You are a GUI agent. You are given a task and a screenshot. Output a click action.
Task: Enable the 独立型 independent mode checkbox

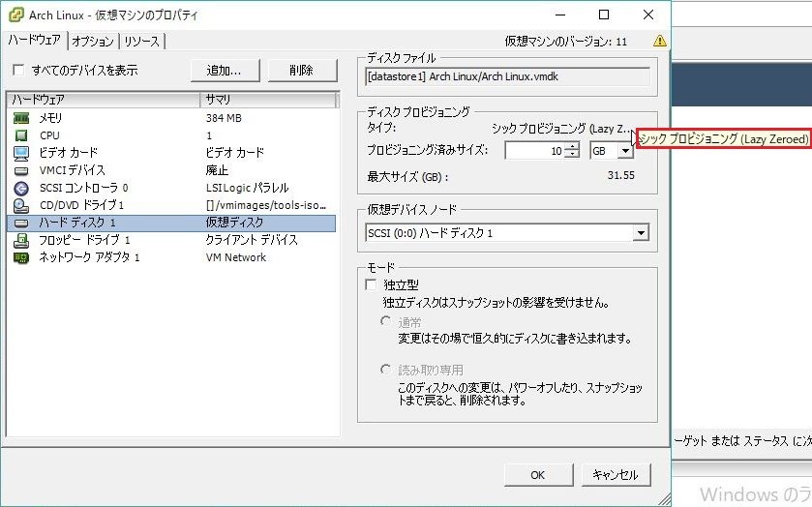coord(371,284)
